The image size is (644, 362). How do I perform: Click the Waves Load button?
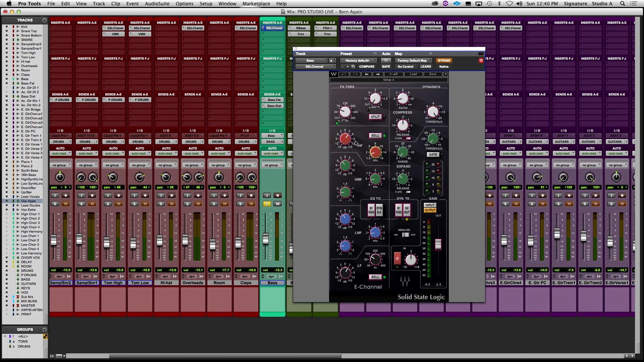pos(413,74)
